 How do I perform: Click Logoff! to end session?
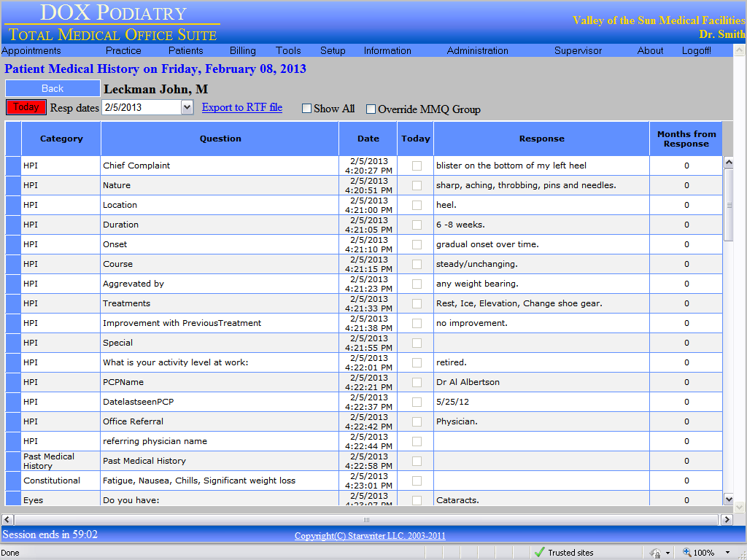(x=696, y=50)
